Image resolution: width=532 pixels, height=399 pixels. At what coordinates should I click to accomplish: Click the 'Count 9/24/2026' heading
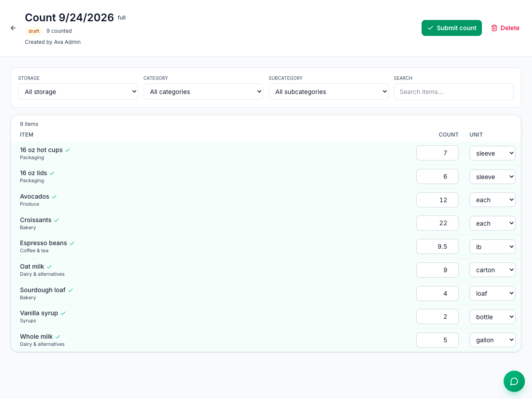(70, 17)
